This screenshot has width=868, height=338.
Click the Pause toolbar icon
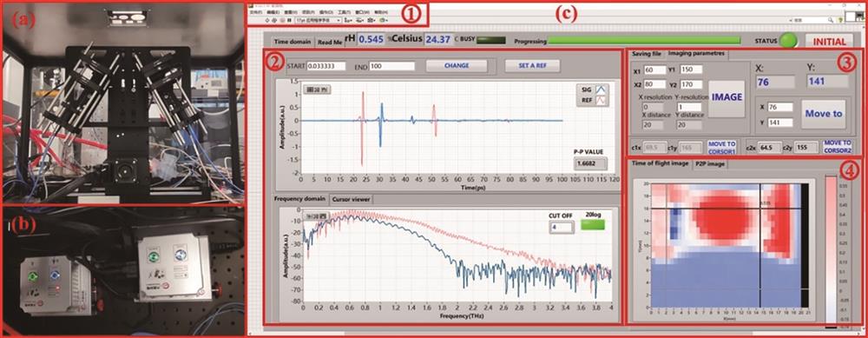(x=290, y=20)
